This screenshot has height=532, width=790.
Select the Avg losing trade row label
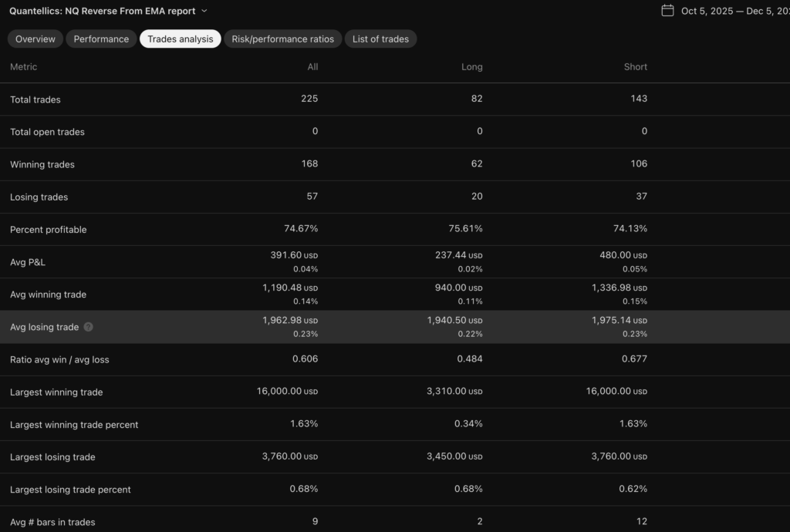[x=44, y=327]
